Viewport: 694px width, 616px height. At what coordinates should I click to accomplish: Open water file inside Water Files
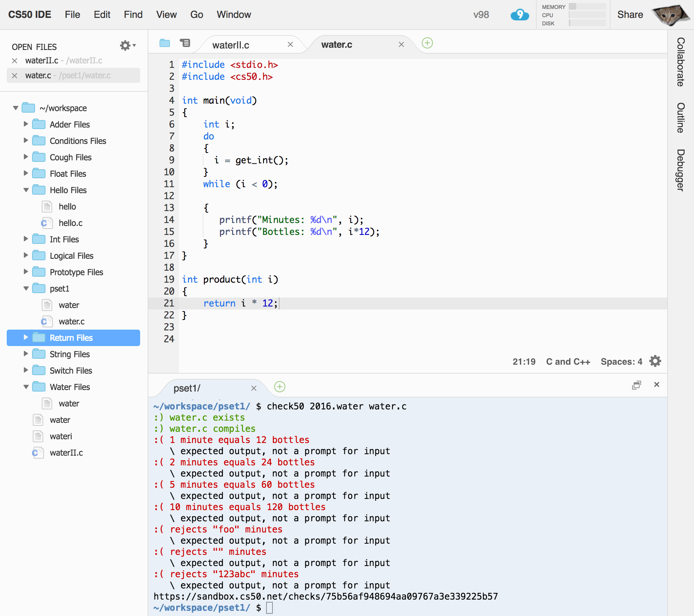(69, 403)
